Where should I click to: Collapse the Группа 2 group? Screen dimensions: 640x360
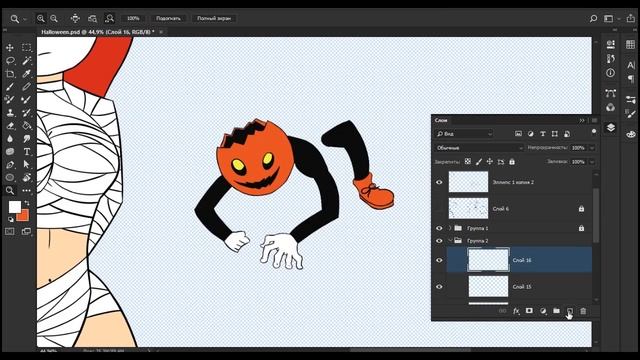[x=450, y=241]
